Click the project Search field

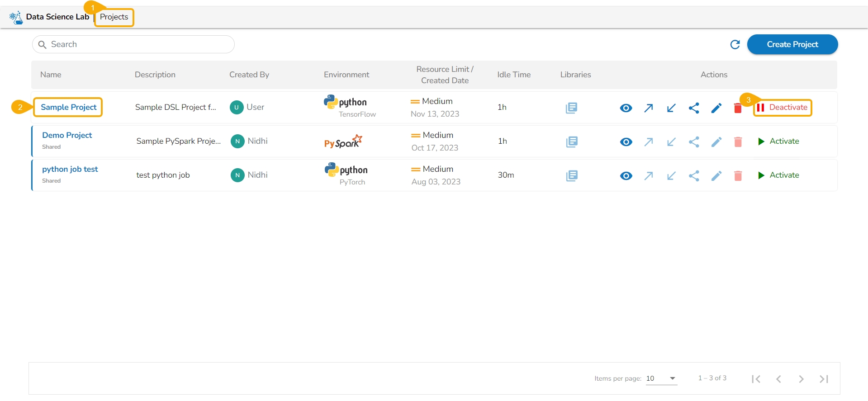(x=133, y=44)
